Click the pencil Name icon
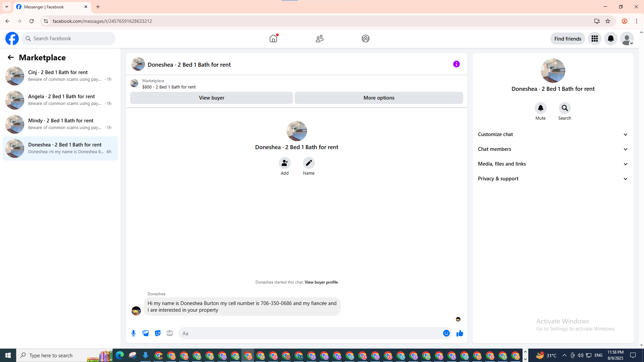 pos(309,163)
